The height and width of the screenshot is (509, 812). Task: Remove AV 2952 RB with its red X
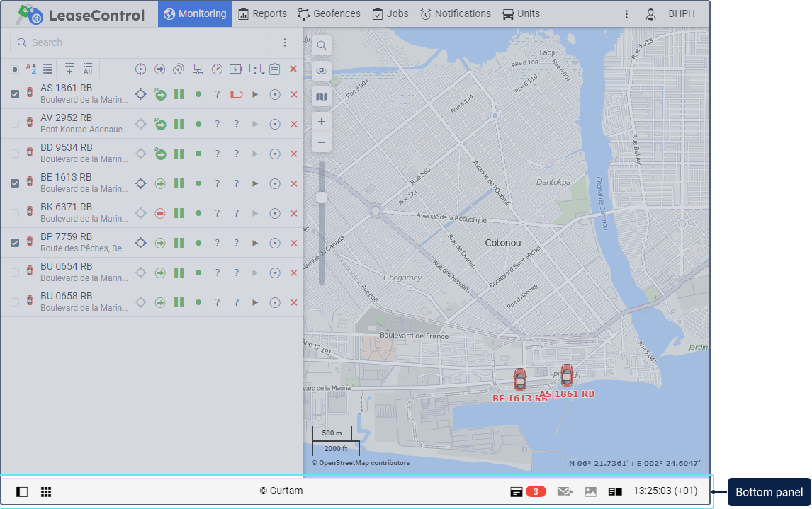click(x=294, y=124)
